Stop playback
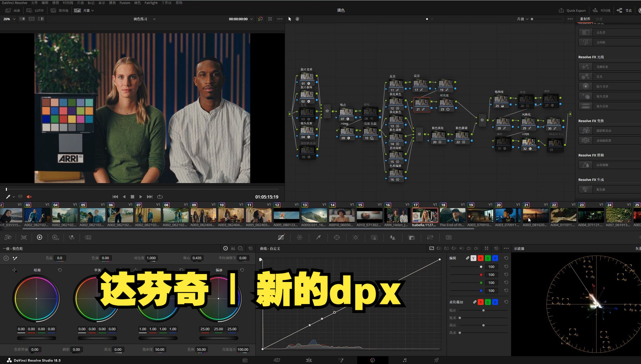The width and height of the screenshot is (641, 364). point(132,197)
